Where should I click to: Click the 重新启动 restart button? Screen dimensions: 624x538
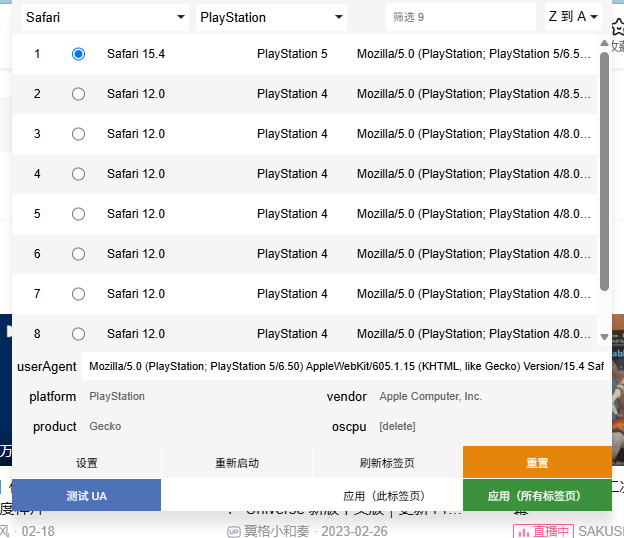[237, 462]
